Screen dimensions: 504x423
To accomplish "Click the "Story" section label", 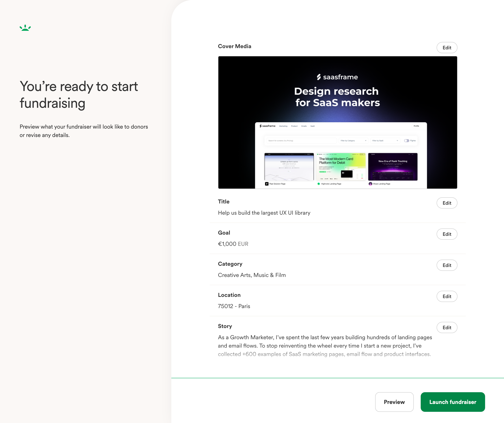I will tap(225, 326).
